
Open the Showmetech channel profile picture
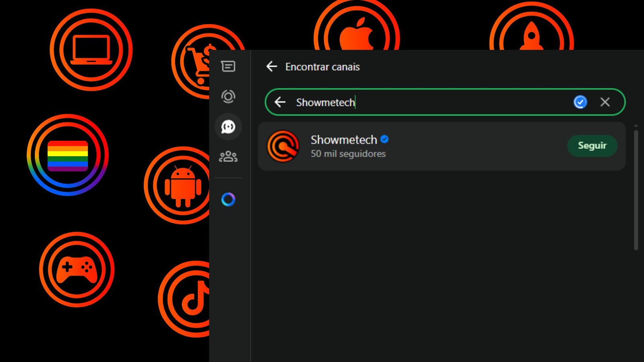[x=283, y=146]
